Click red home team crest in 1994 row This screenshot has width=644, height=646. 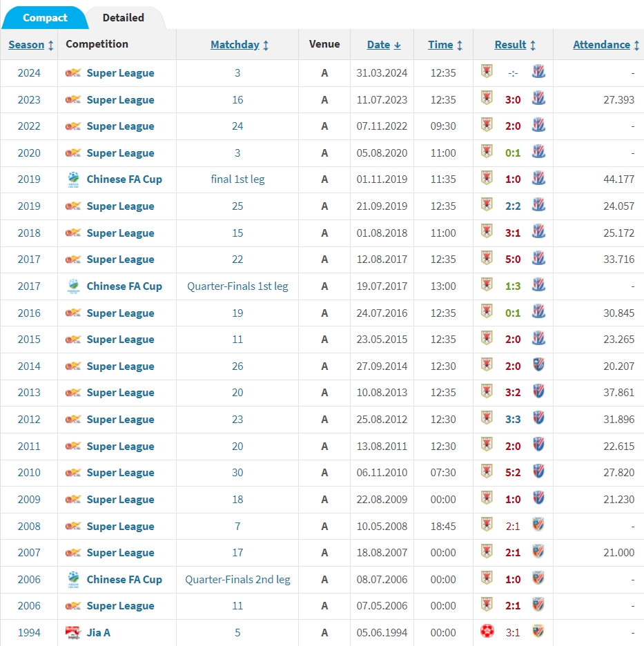pyautogui.click(x=487, y=632)
